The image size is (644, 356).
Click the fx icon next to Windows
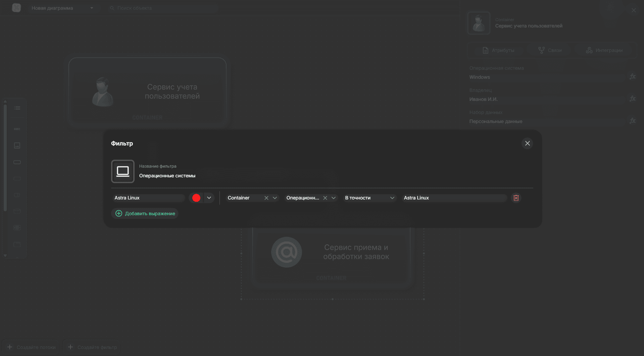632,77
